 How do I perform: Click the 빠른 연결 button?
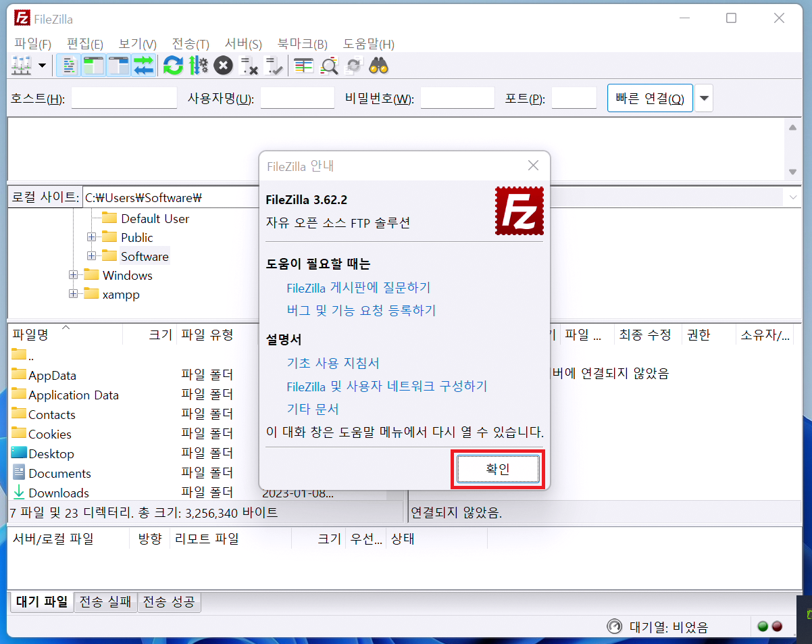(650, 99)
